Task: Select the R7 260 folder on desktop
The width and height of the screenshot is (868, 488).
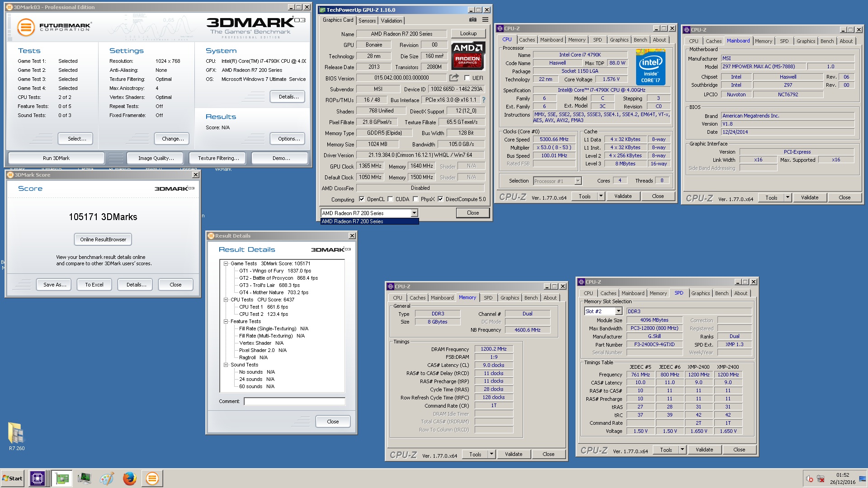Action: click(17, 436)
